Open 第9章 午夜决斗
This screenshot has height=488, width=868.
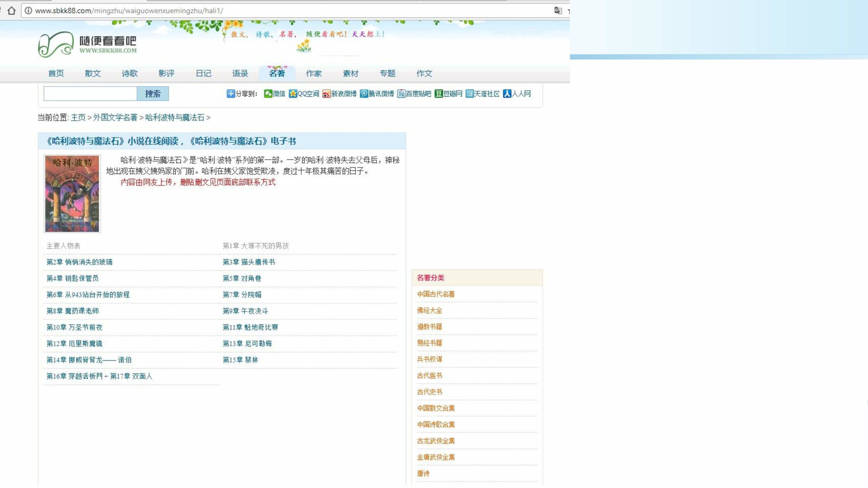click(245, 311)
